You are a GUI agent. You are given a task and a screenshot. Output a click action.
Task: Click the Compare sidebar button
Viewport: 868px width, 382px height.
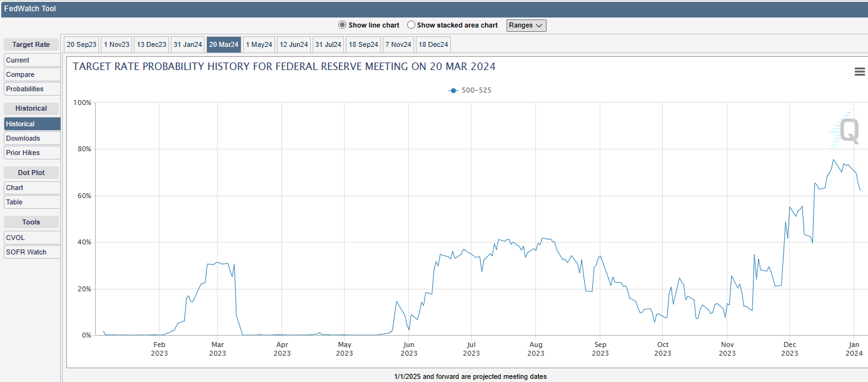(x=32, y=74)
